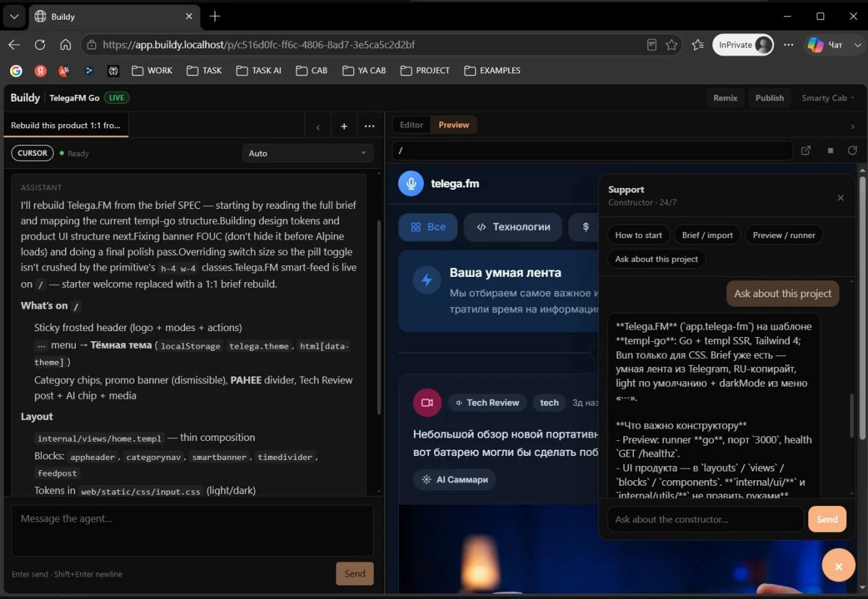Click the Tech Review channel chip
The height and width of the screenshot is (599, 868).
point(487,403)
